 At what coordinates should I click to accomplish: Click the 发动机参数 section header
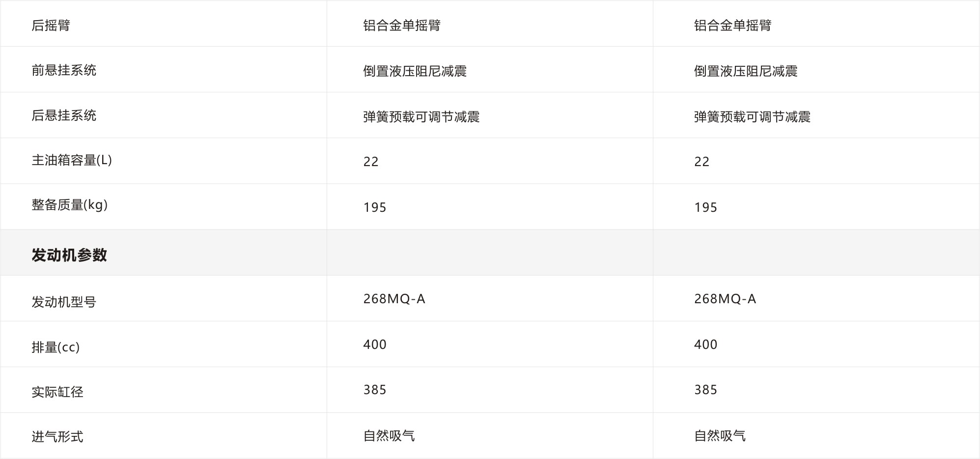pyautogui.click(x=69, y=255)
